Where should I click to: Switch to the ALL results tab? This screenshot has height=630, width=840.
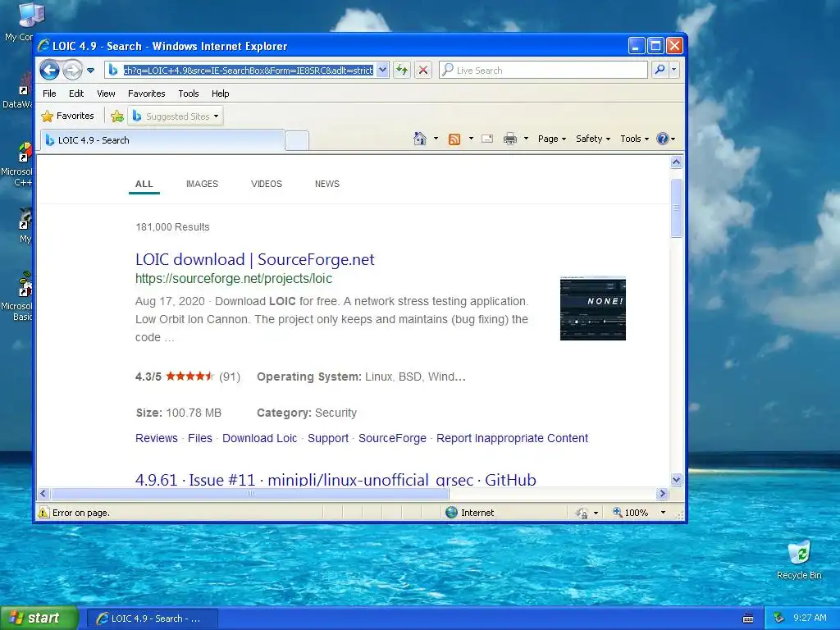[144, 184]
